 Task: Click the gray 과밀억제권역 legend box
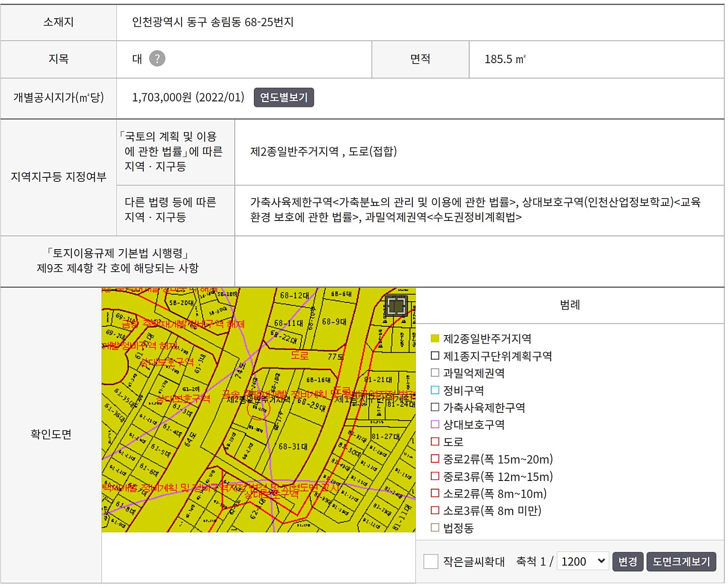tap(435, 373)
